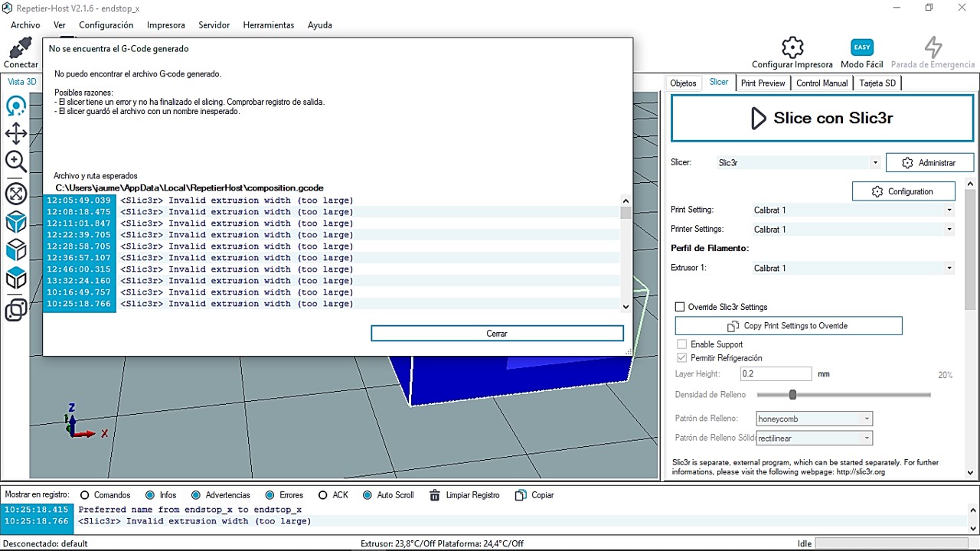980x551 pixels.
Task: Expand the Extrusor 1 filament dropdown
Action: click(x=949, y=268)
